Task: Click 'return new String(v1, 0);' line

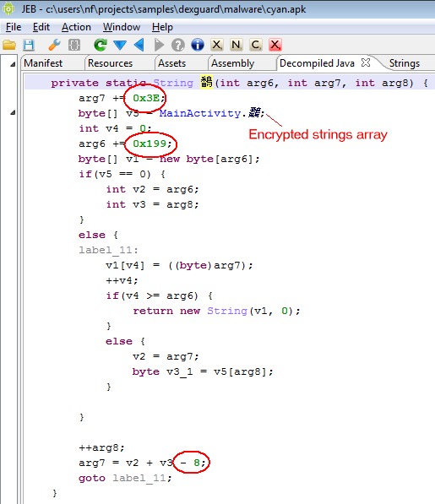Action: pos(217,311)
